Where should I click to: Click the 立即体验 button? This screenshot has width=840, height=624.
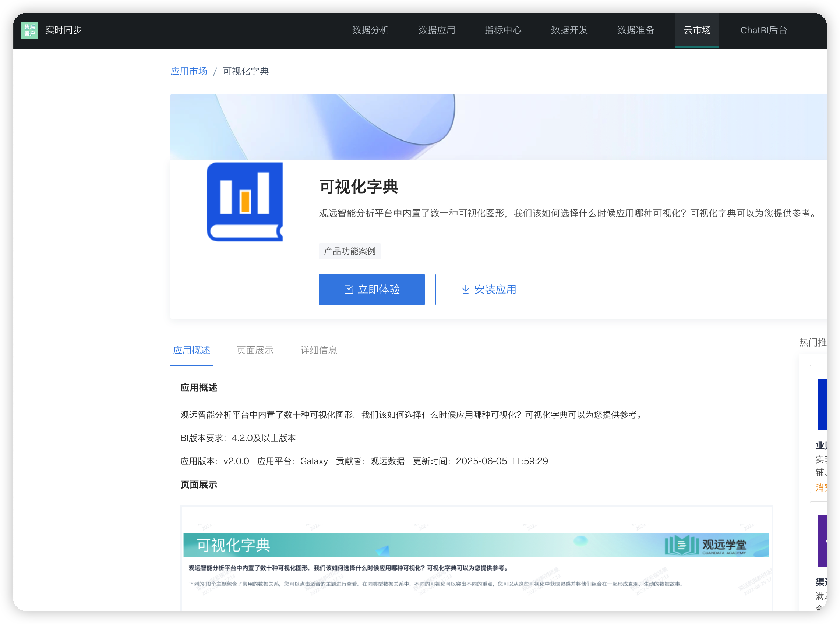[x=371, y=289]
